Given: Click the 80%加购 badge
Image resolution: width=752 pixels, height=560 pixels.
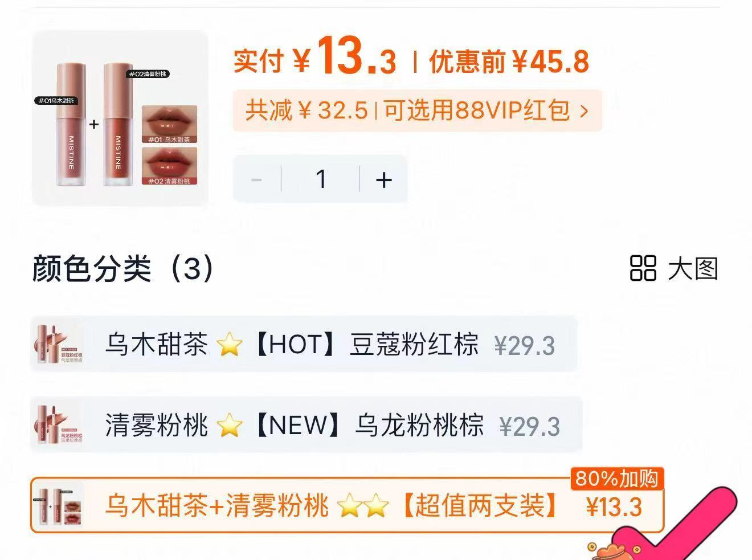Looking at the screenshot, I should click(617, 479).
